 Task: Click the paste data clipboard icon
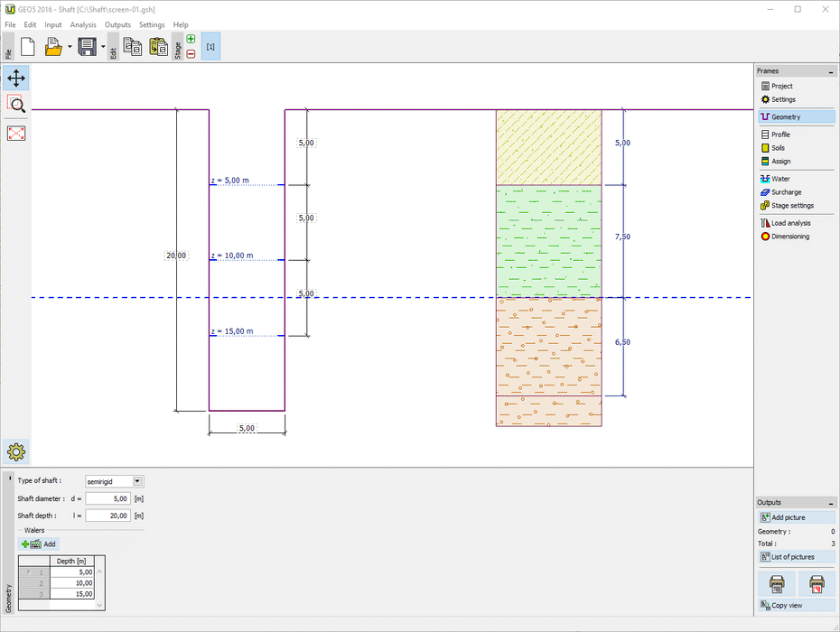pyautogui.click(x=158, y=47)
